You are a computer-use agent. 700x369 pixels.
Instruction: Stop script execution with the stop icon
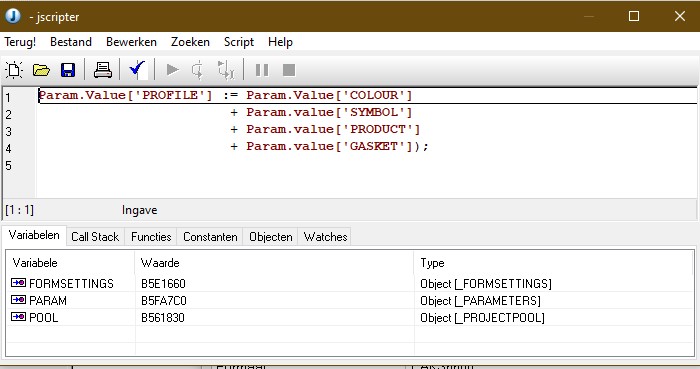289,70
